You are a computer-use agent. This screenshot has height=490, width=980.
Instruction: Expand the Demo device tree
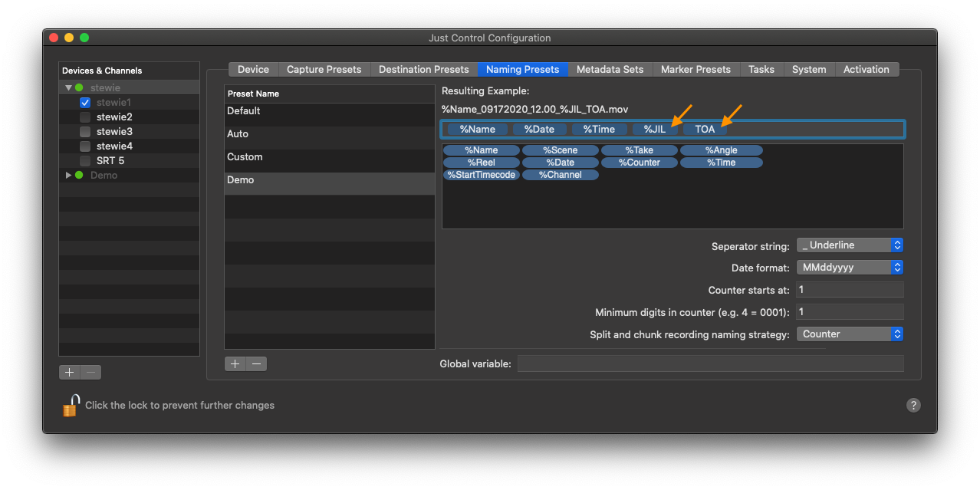[68, 175]
